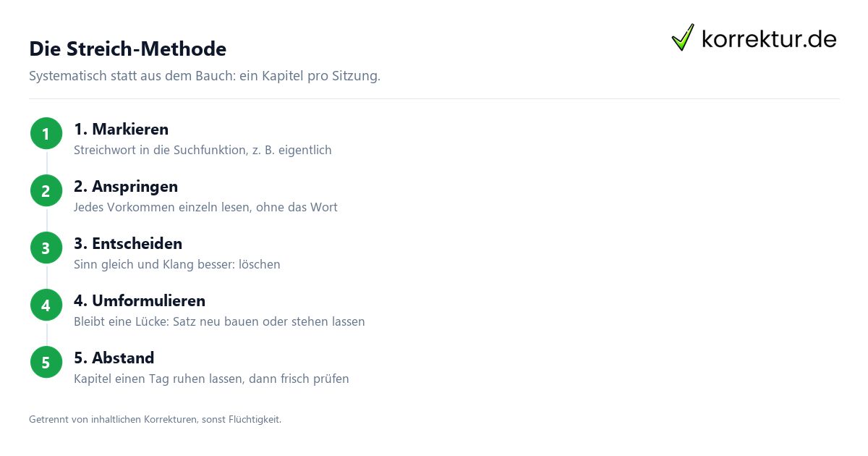Select the Sinn gleich und Klang besser line

click(x=177, y=265)
